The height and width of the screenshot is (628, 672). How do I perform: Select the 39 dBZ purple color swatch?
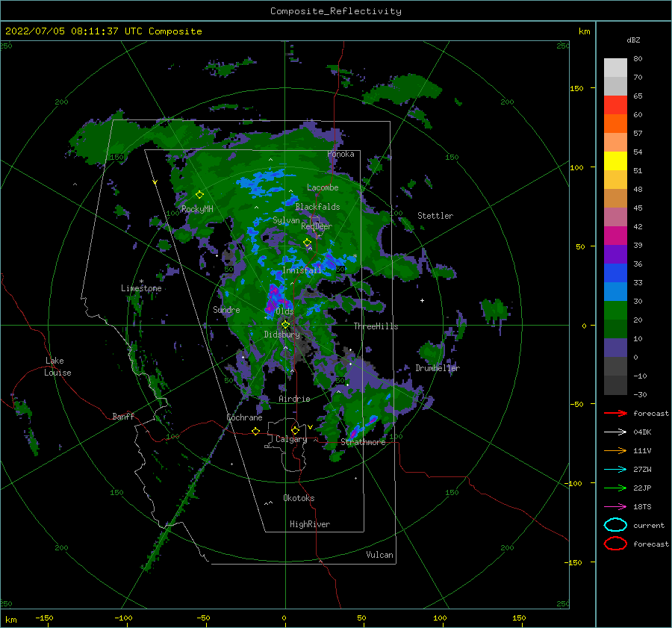pos(615,254)
